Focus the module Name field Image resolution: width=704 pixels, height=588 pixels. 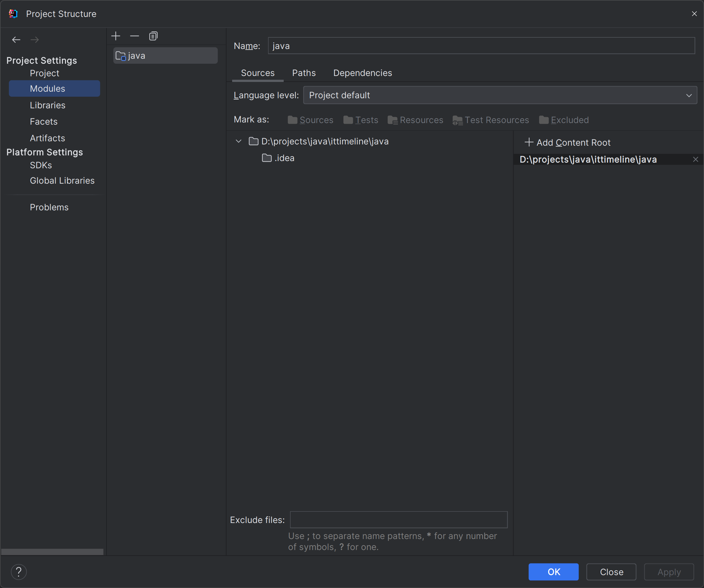481,46
